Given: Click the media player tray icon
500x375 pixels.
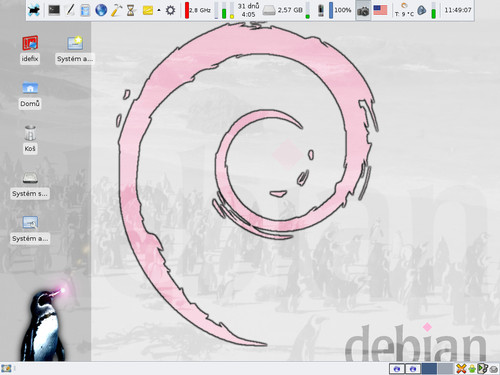Looking at the screenshot, I should [483, 369].
